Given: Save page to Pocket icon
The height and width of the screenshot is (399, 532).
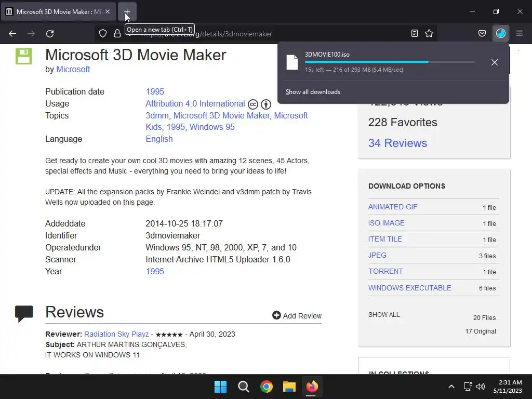Looking at the screenshot, I should coord(482,33).
